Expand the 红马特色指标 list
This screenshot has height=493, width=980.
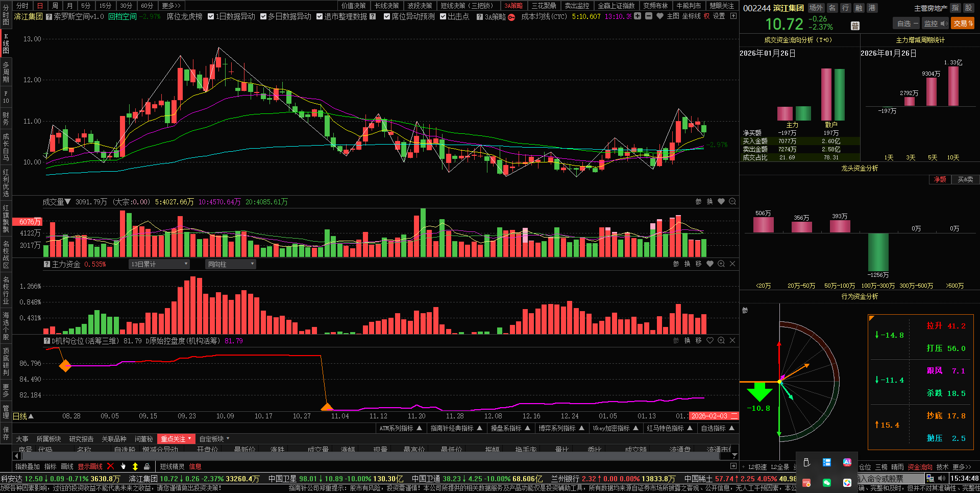click(x=670, y=428)
